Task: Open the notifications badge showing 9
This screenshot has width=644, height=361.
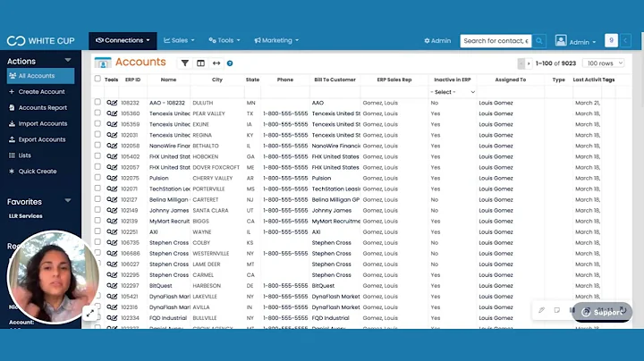Action: coord(611,40)
